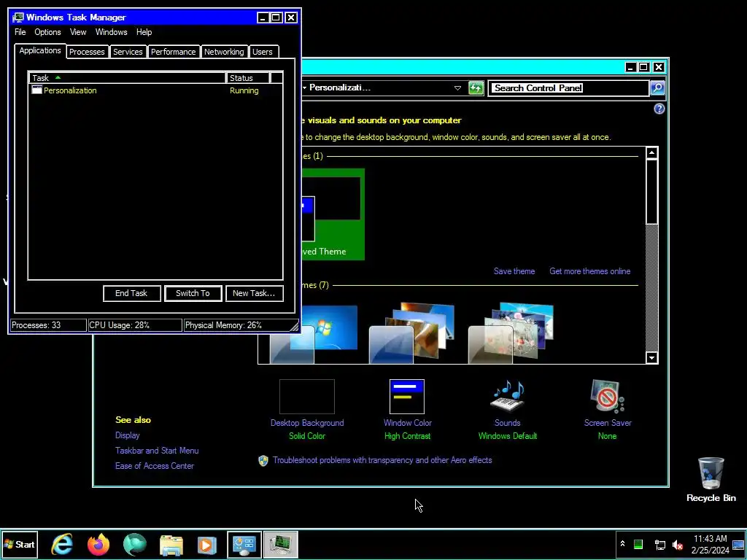Image resolution: width=747 pixels, height=560 pixels.
Task: Switch to the Users tab
Action: coord(263,52)
